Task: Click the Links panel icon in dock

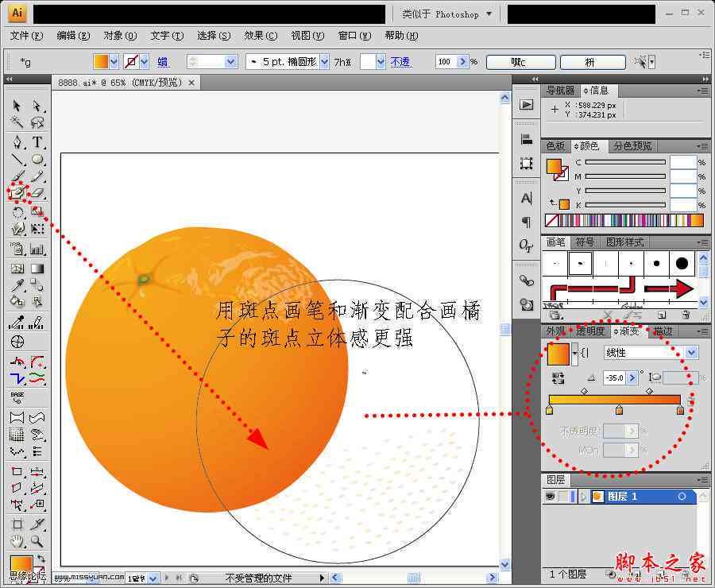Action: (526, 280)
